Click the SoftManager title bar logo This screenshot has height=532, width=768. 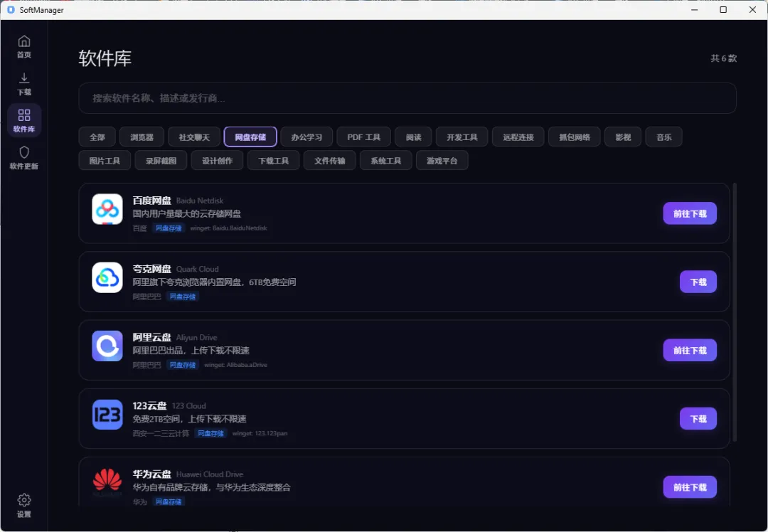coord(11,10)
